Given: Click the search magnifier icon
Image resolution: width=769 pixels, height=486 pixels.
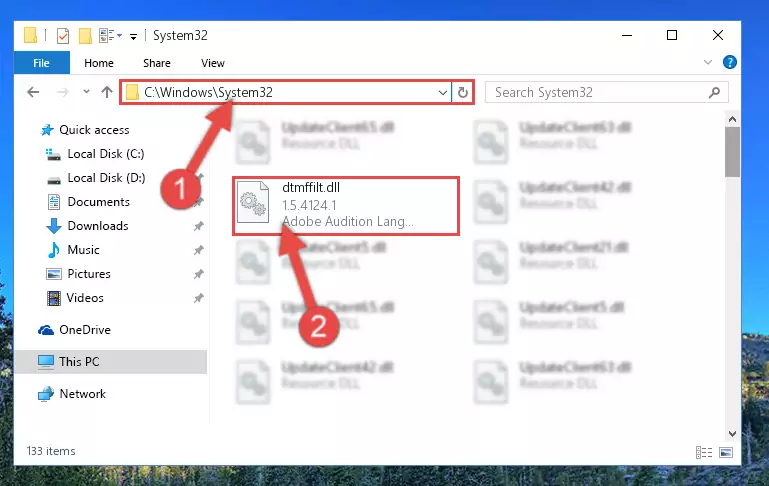Looking at the screenshot, I should point(715,92).
